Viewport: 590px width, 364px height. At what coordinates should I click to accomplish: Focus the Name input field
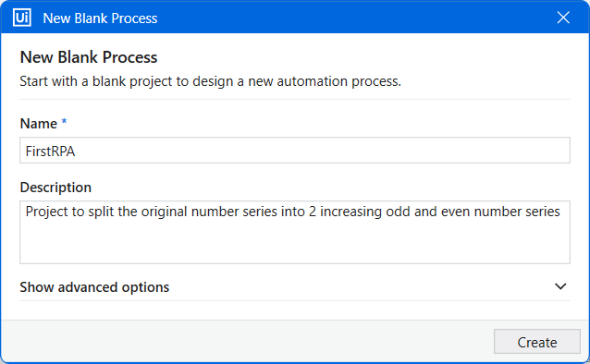click(x=295, y=151)
